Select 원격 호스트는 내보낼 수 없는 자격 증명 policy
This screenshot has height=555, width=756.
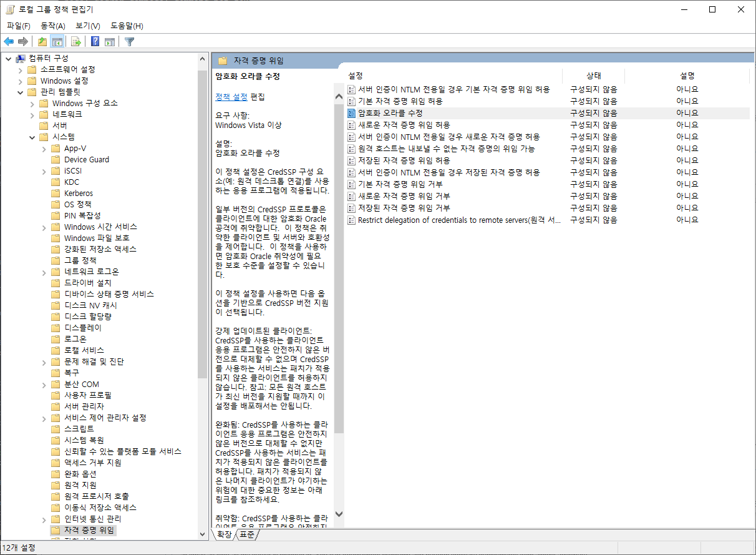[x=447, y=149]
